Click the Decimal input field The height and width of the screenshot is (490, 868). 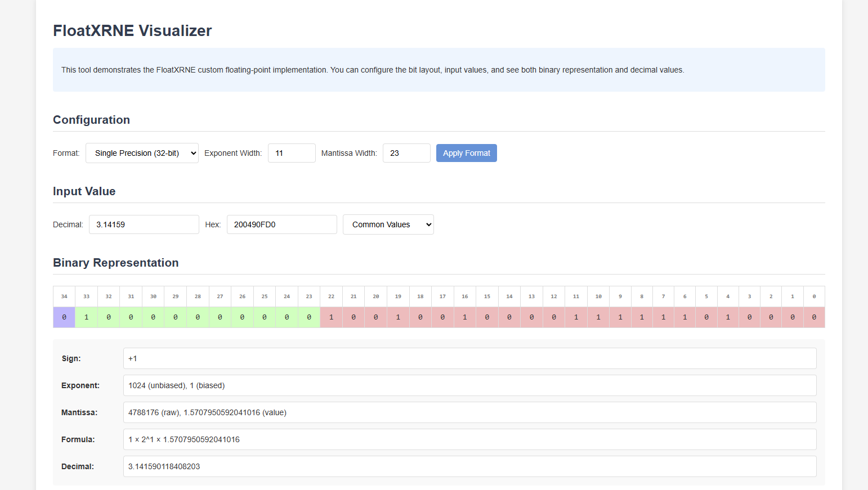[144, 224]
